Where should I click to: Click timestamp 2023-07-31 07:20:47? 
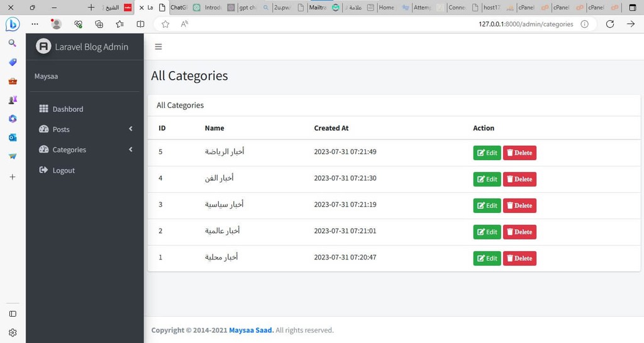click(x=345, y=258)
